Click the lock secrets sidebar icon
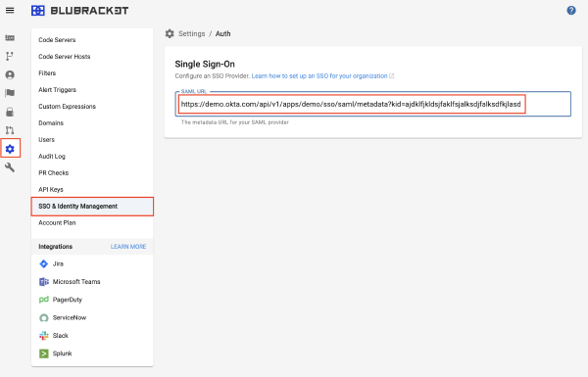The width and height of the screenshot is (588, 377). (x=10, y=112)
